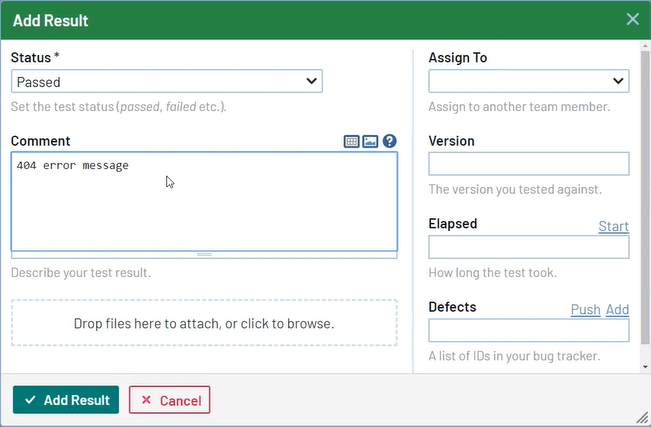The image size is (651, 427).
Task: Click into the Elapsed time field
Action: (528, 247)
